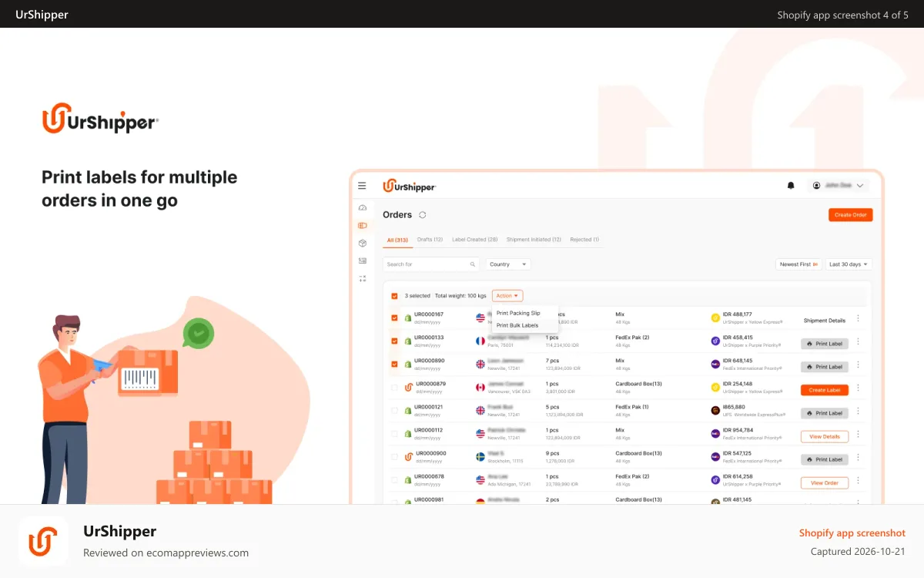The image size is (924, 578).
Task: Click the UrShipper logo in the app header
Action: coord(410,186)
